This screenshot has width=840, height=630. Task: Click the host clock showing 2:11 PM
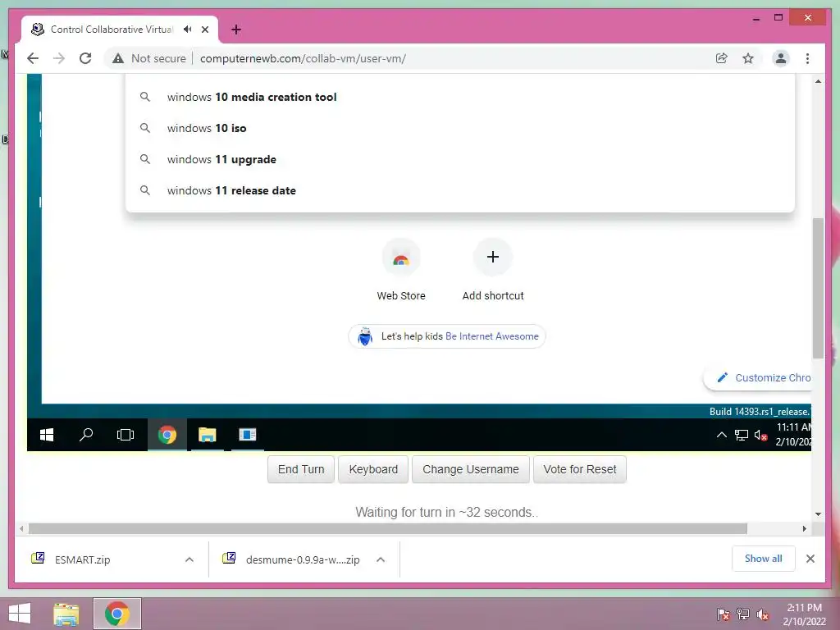click(804, 614)
